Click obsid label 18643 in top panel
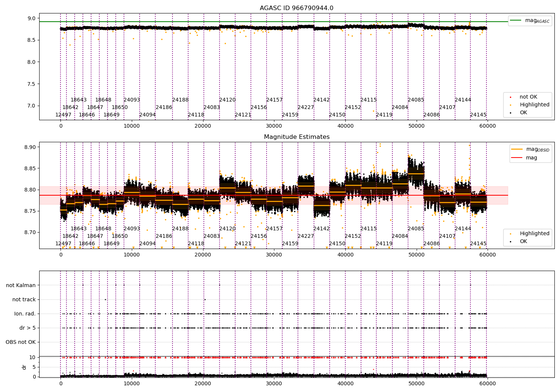Image resolution: width=560 pixels, height=392 pixels. [78, 100]
